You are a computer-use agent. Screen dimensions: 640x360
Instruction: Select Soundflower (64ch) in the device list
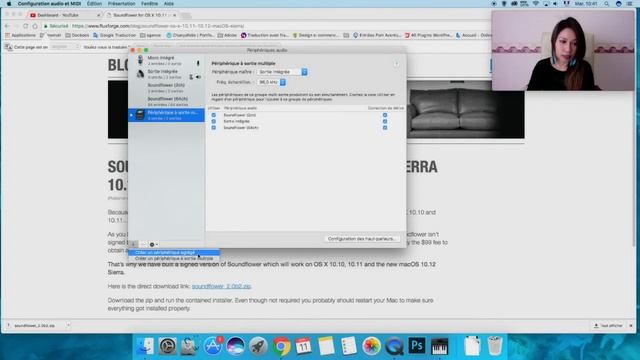coord(167,101)
